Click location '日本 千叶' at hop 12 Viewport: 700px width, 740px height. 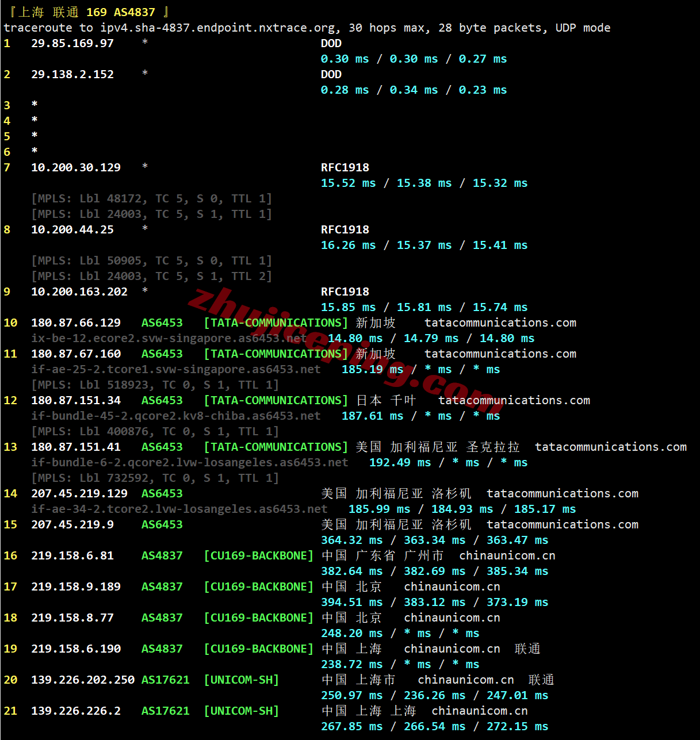click(x=386, y=400)
